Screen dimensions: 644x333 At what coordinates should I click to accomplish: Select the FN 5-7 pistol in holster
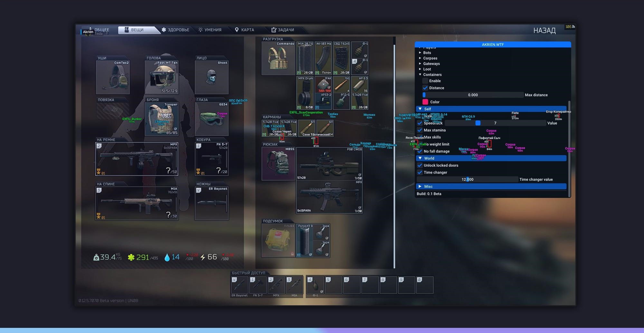[212, 159]
